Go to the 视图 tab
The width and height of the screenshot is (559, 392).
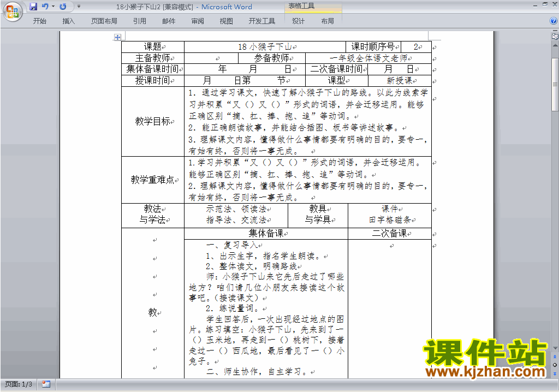(227, 21)
